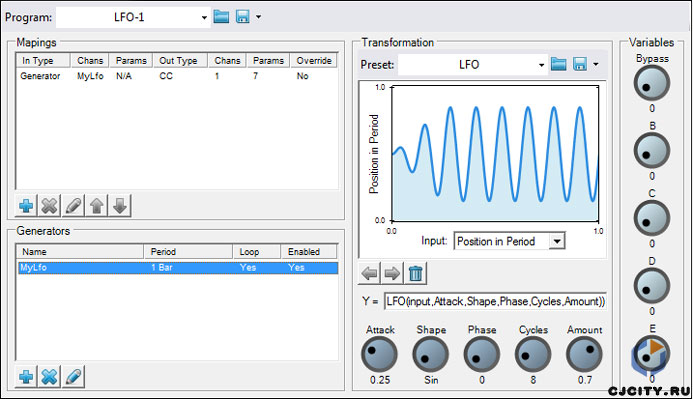This screenshot has width=693, height=399.
Task: Click the 'Sin' Shape value
Action: (431, 380)
